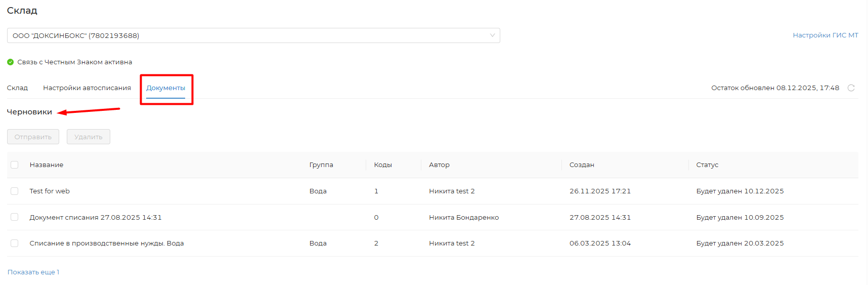Click the Создан column header

tap(582, 165)
